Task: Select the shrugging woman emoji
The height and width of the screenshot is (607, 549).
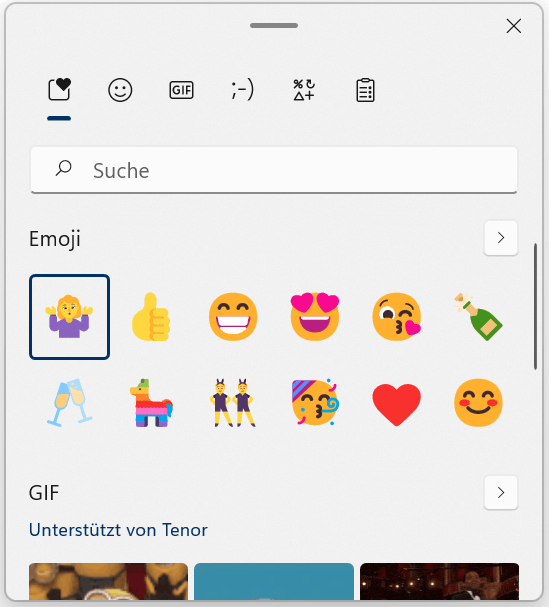Action: click(x=69, y=317)
